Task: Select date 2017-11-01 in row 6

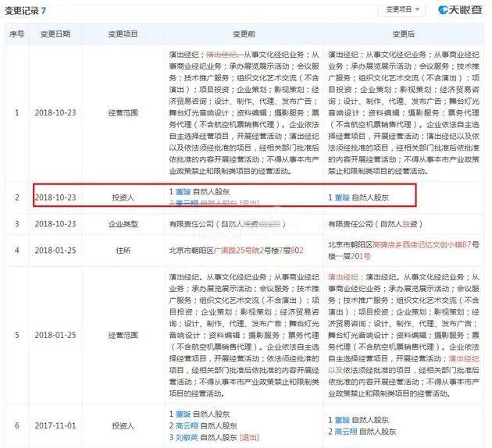Action: coord(55,425)
